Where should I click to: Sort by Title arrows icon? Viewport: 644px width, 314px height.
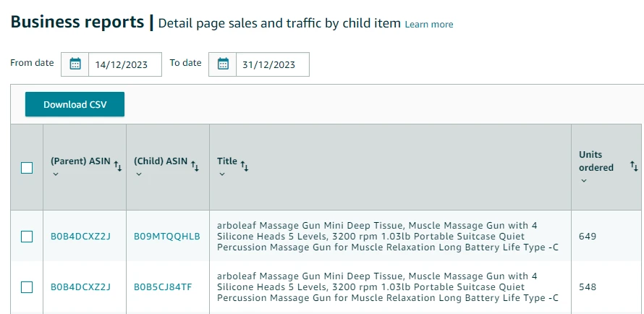pyautogui.click(x=245, y=166)
